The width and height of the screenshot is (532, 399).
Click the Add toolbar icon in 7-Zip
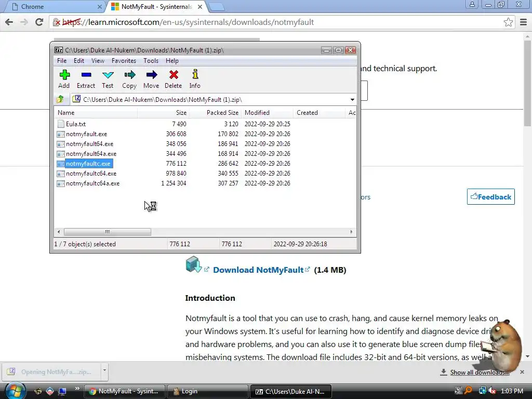click(64, 75)
